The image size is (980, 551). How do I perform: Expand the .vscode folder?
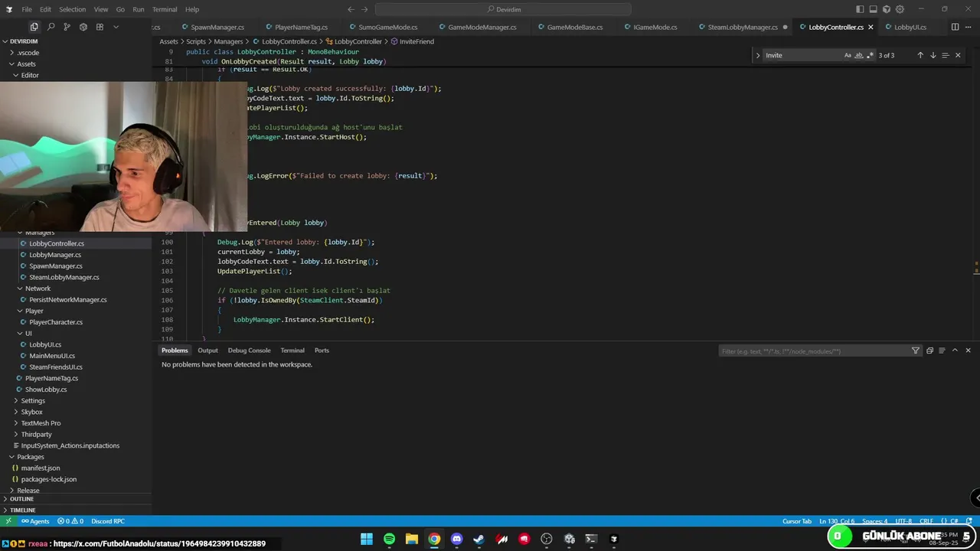pyautogui.click(x=77, y=53)
